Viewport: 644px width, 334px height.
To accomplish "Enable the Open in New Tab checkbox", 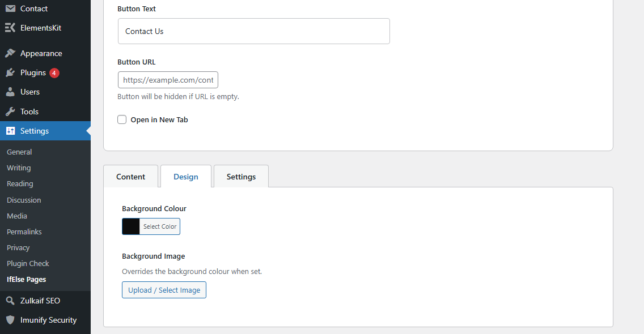I will (122, 119).
